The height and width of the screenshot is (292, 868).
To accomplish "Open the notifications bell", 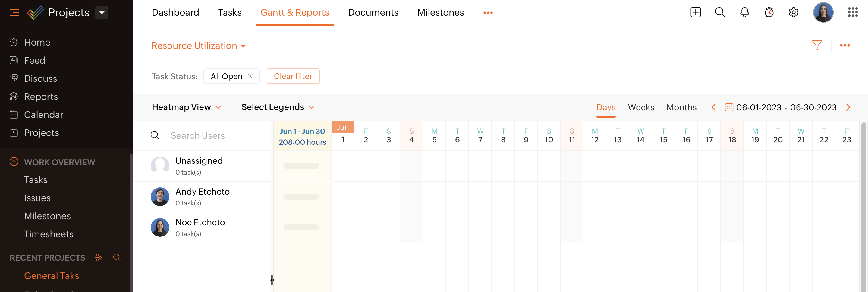I will (745, 12).
